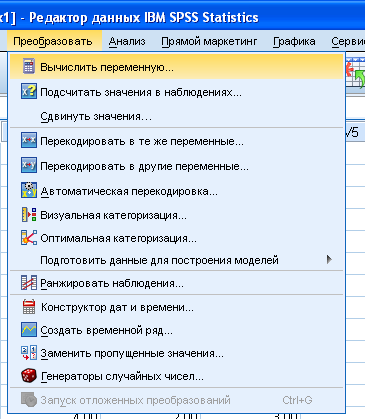Click the red dice icon for Генераторы случайных чисел
The image size is (365, 419).
29,376
